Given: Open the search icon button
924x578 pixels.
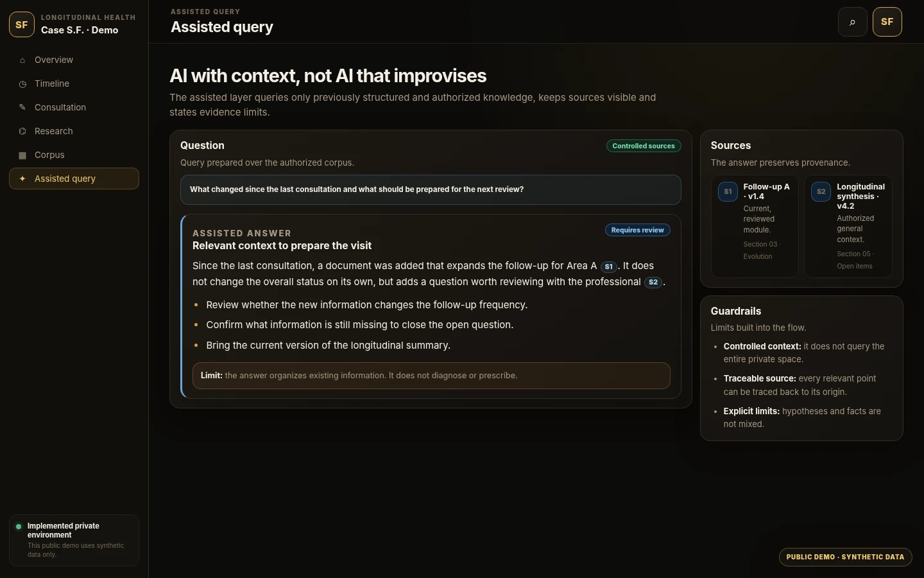Looking at the screenshot, I should click(852, 22).
